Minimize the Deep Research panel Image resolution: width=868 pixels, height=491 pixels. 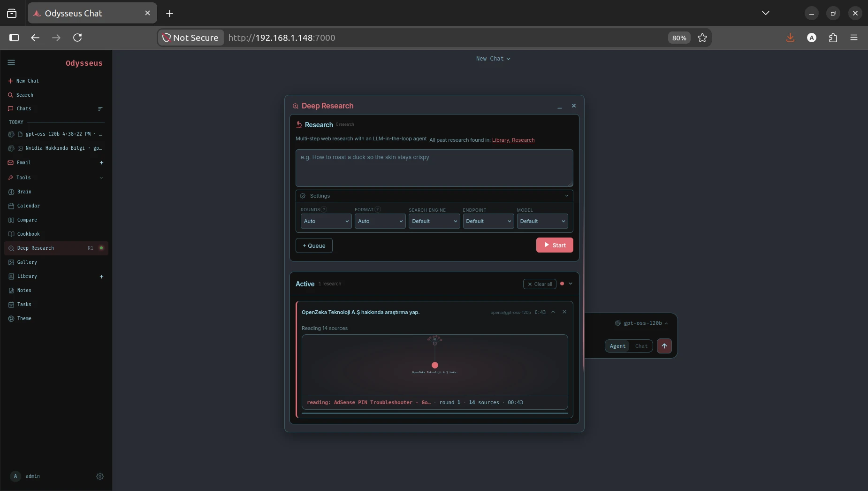point(560,106)
